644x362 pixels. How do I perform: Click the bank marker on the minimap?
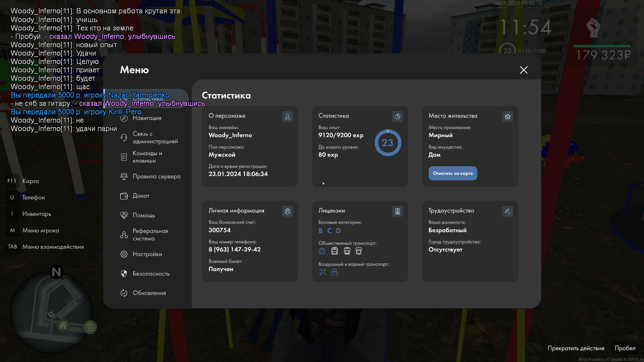pyautogui.click(x=90, y=327)
